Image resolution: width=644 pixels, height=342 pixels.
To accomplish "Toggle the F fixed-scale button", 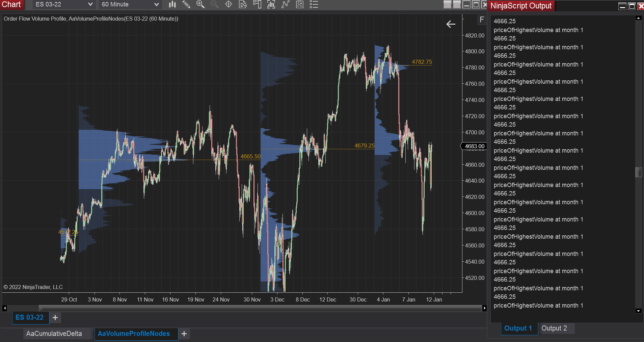I will point(482,20).
